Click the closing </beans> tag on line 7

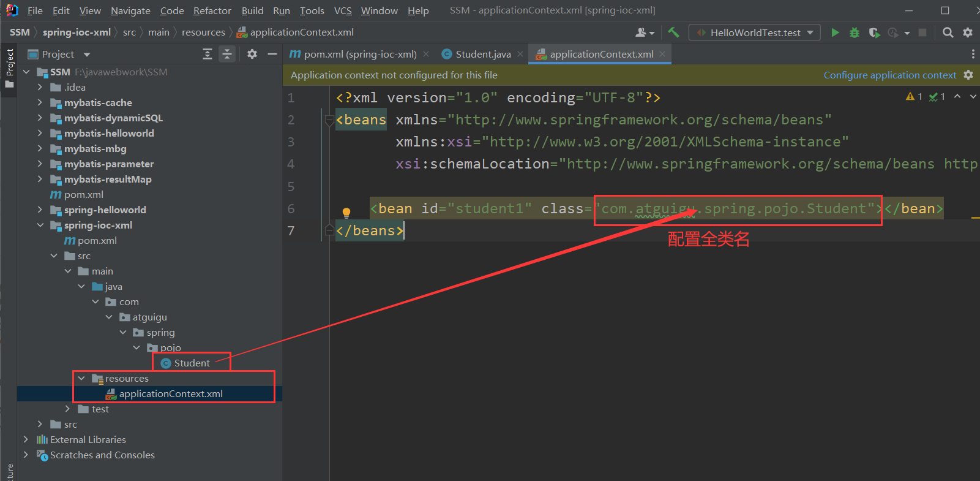click(x=370, y=230)
